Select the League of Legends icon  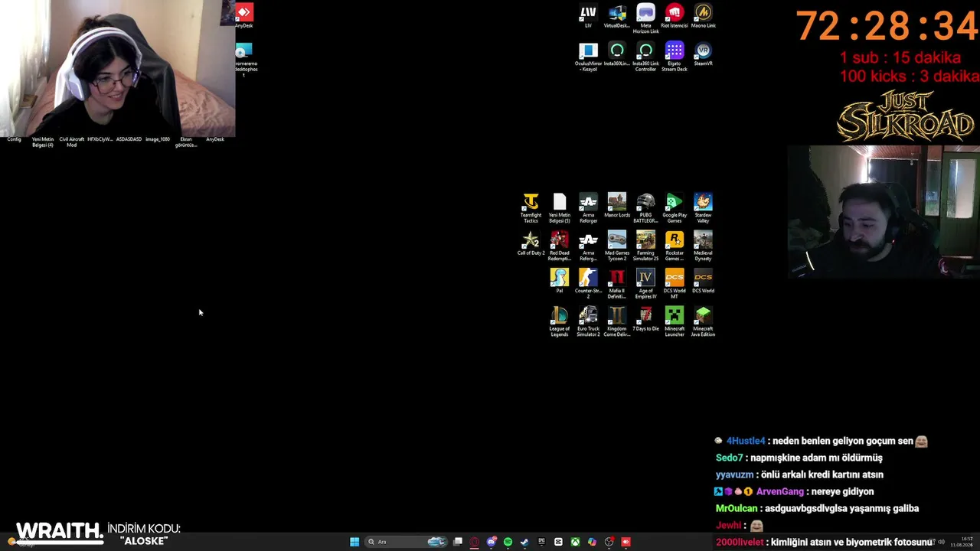pyautogui.click(x=560, y=321)
